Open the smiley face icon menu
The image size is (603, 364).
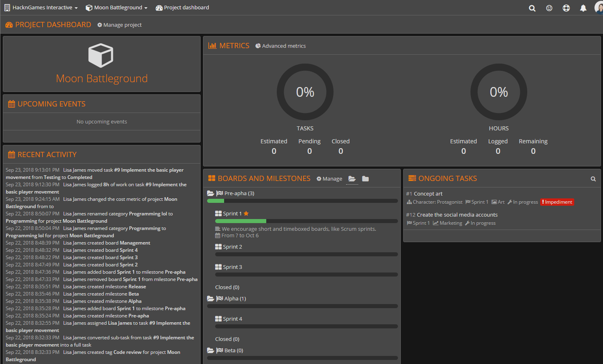549,8
